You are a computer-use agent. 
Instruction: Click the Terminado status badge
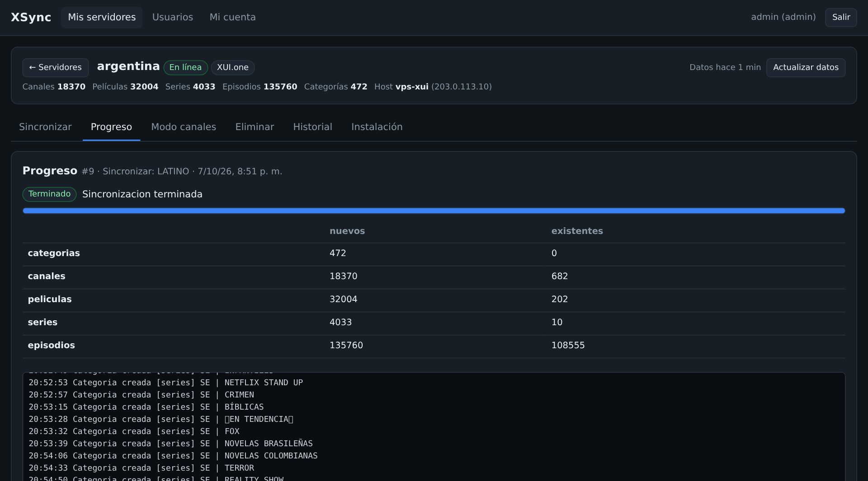point(49,194)
